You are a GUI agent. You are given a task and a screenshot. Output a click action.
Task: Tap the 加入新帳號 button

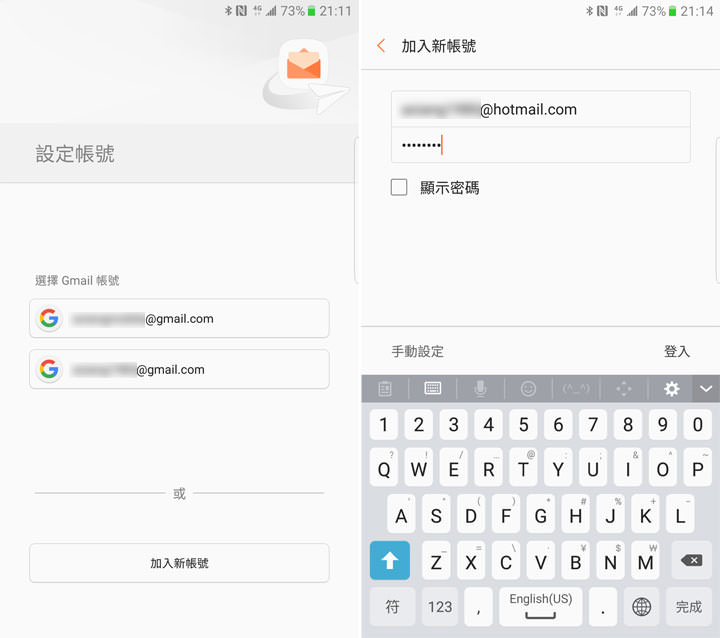point(179,563)
